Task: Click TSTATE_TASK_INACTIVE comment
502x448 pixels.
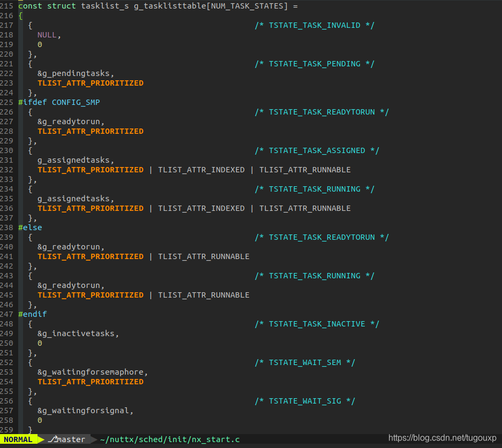Action: [317, 324]
